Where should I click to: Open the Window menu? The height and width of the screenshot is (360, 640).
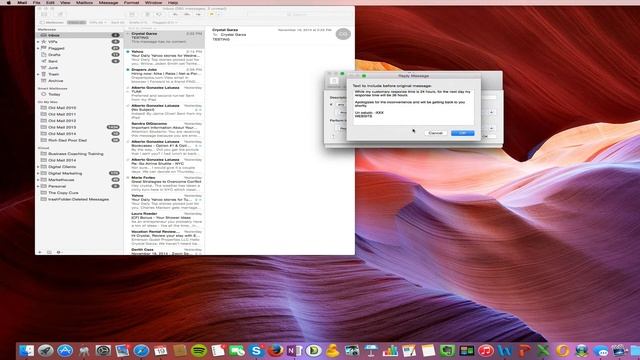[153, 2]
